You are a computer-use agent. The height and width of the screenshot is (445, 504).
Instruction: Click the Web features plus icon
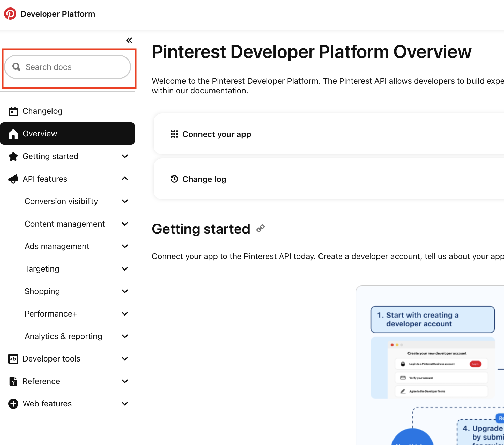tap(13, 404)
